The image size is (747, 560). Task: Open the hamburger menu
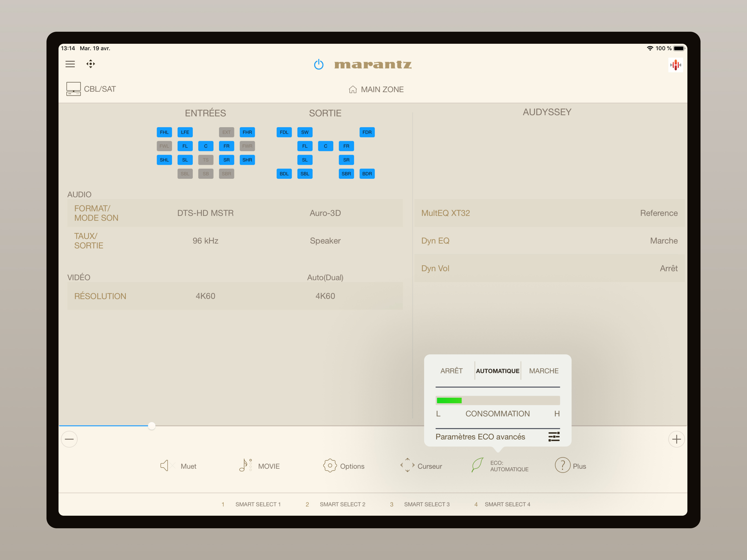70,64
